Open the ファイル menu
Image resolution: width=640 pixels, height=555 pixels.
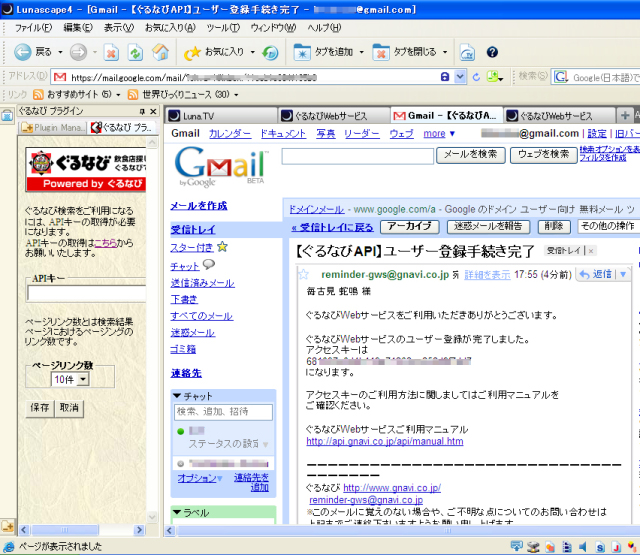[33, 28]
